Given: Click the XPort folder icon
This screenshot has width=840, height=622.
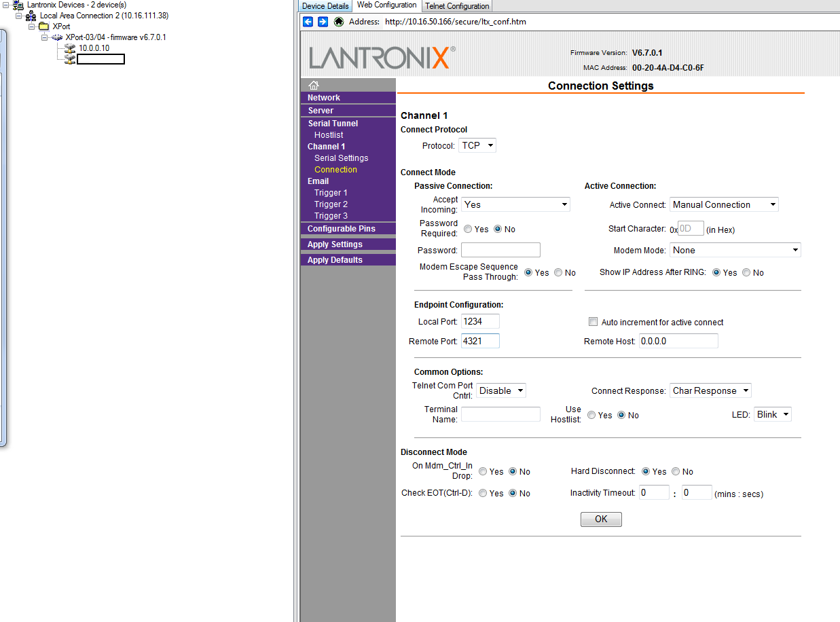Looking at the screenshot, I should (44, 26).
